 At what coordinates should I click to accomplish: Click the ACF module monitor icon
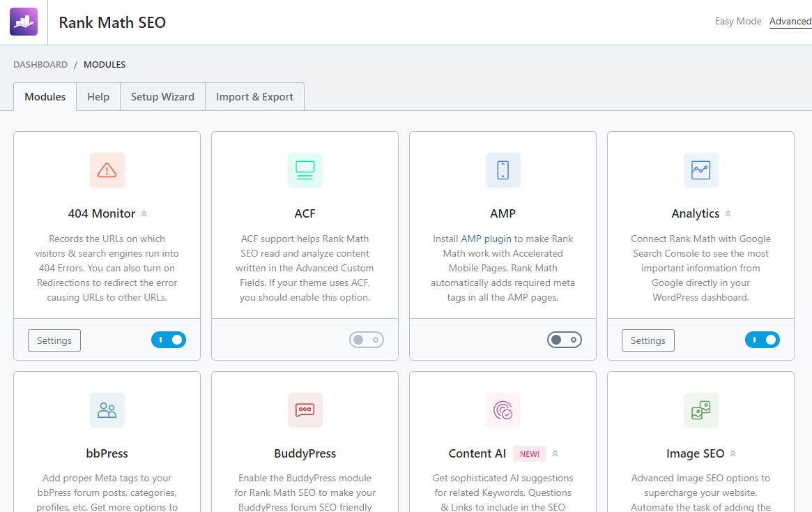305,170
